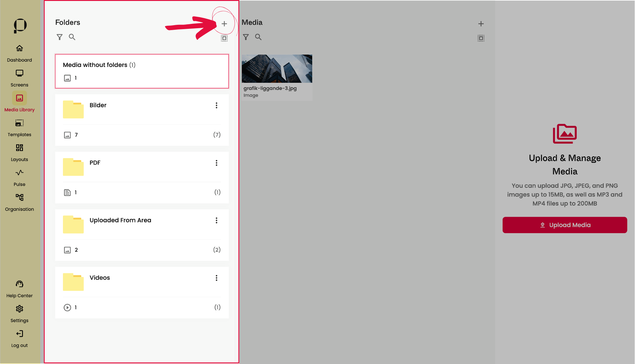Open the PDF folder three-dot menu
This screenshot has width=635, height=364.
pos(216,163)
